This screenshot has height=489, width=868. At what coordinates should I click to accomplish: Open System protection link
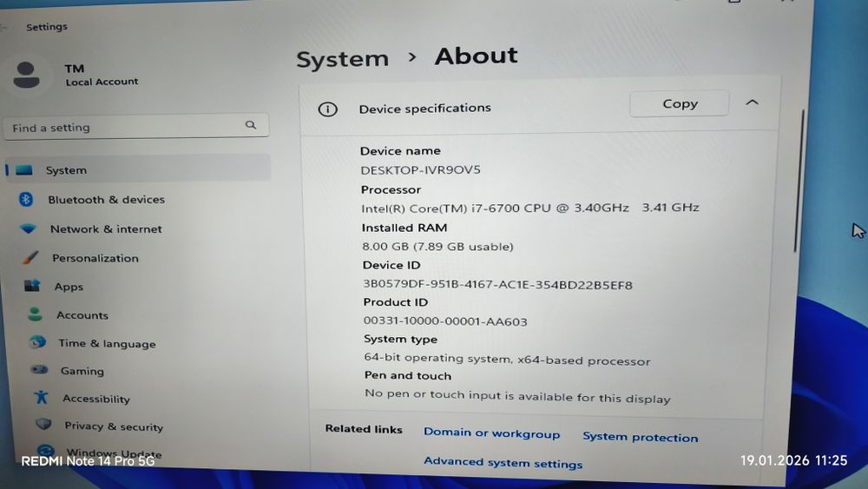tap(640, 437)
